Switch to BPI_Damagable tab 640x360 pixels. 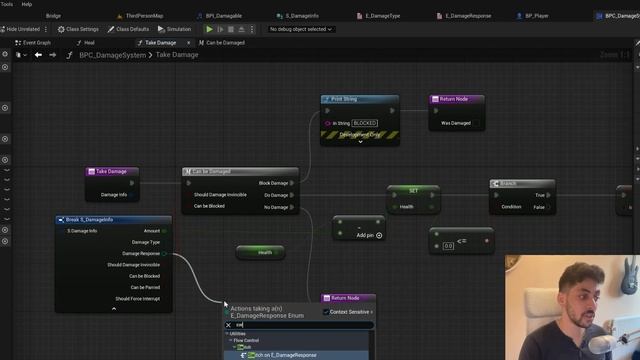pos(220,16)
